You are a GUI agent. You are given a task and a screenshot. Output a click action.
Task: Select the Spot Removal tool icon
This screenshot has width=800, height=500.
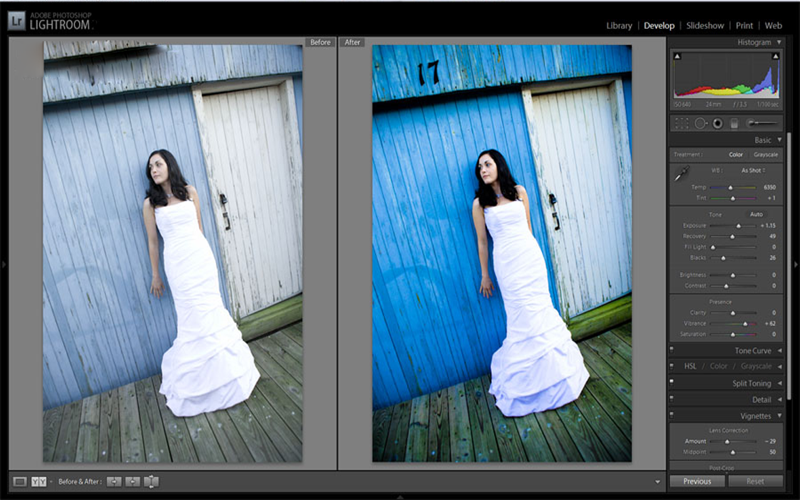point(701,123)
